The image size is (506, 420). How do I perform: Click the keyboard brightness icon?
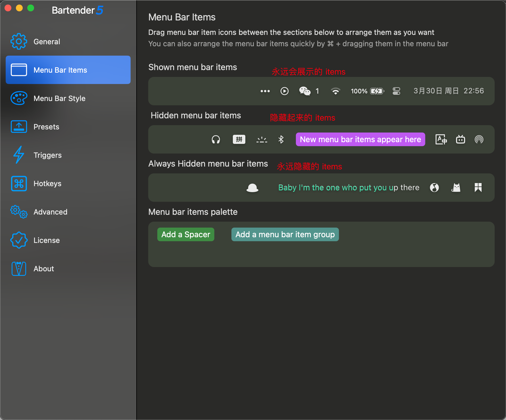coord(262,140)
